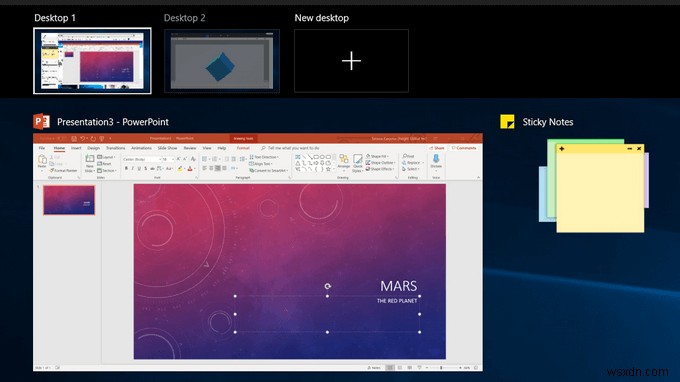Click the Sticky Notes app icon beside title
Viewport: 680px width, 382px height.
[507, 122]
